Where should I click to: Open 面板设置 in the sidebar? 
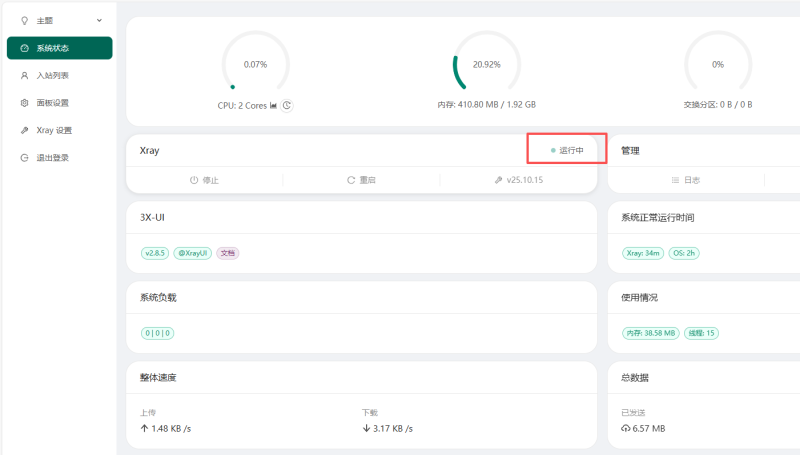point(60,103)
